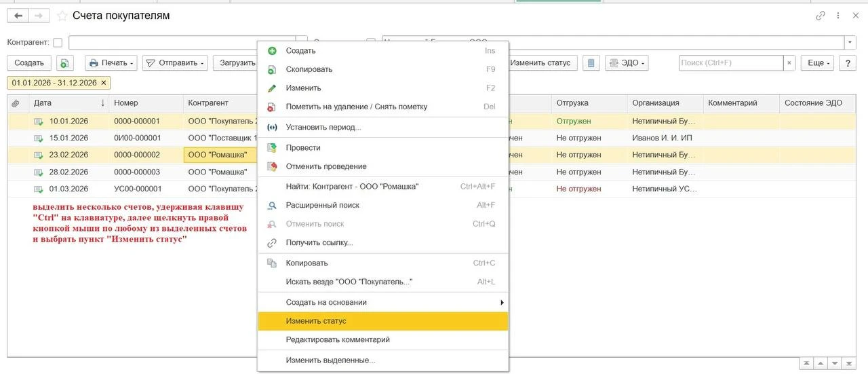This screenshot has height=374, width=868.
Task: Click Нетипичный УС... organization cell
Action: pos(665,189)
